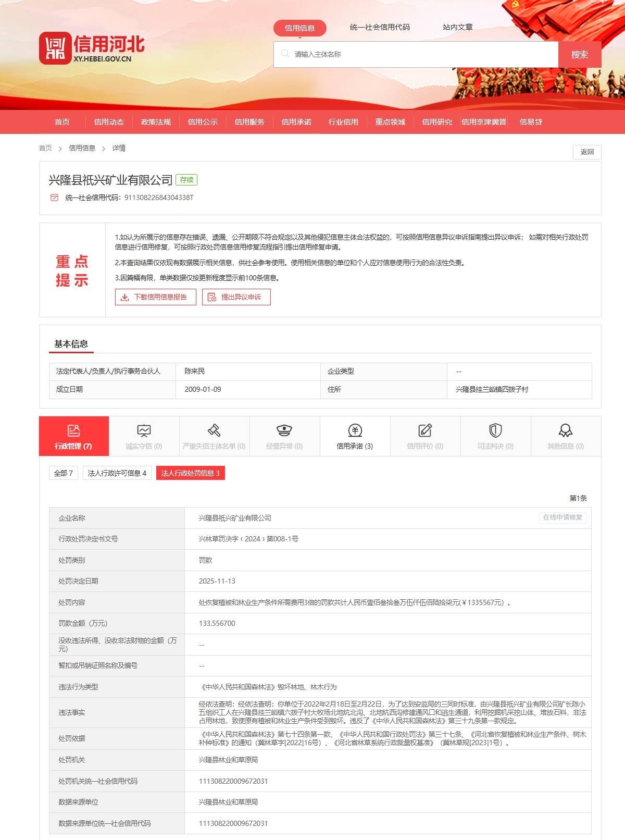The height and width of the screenshot is (840, 625).
Task: Click the penalty document number 兴林草罚决字〔2024〕第008-1号
Action: coord(248,539)
